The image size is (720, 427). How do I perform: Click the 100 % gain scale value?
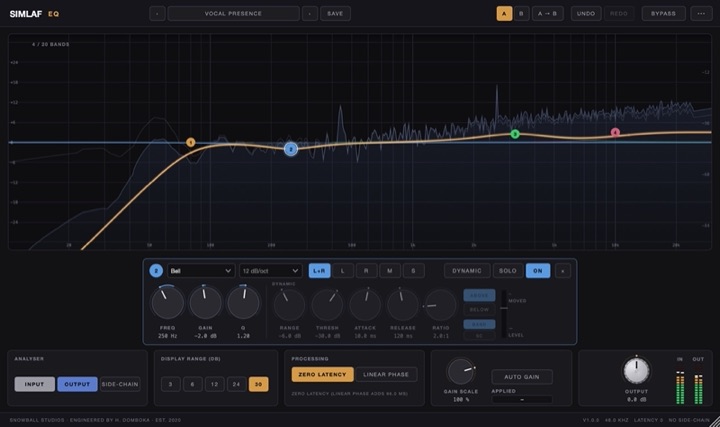pos(461,399)
